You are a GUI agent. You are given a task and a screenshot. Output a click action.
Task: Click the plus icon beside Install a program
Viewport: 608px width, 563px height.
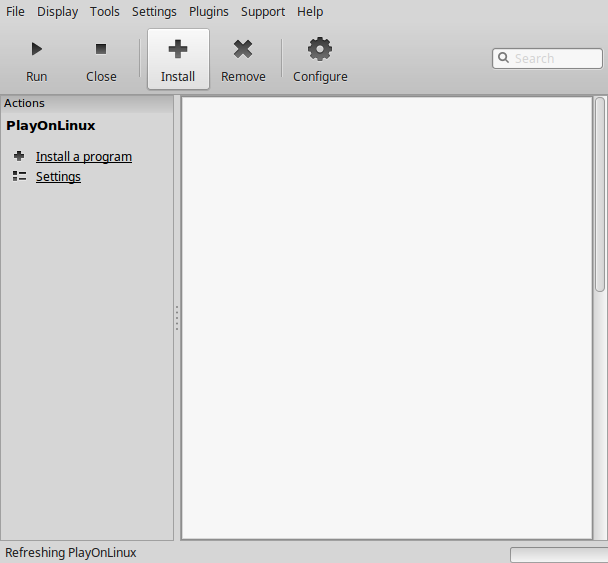point(19,156)
